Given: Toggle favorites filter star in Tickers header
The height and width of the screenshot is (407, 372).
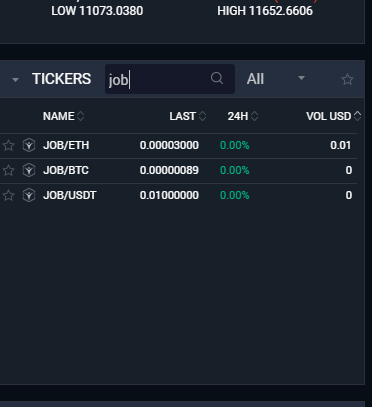Looking at the screenshot, I should click(x=347, y=79).
